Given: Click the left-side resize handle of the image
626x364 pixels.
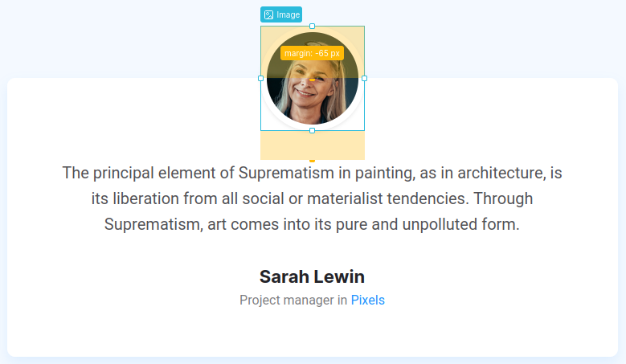Looking at the screenshot, I should (x=260, y=78).
